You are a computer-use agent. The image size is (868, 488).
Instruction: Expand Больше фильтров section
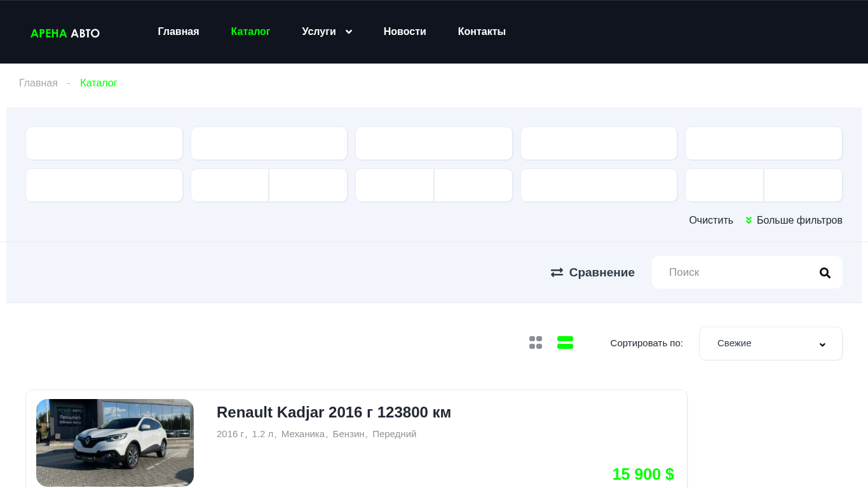[794, 220]
